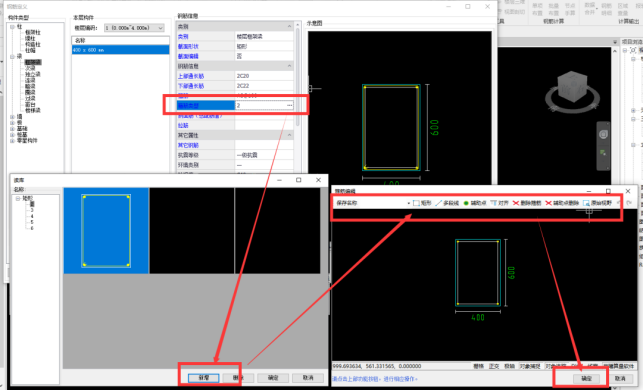Open the 楼层编码 floor dropdown
Image resolution: width=643 pixels, height=390 pixels.
pyautogui.click(x=134, y=28)
